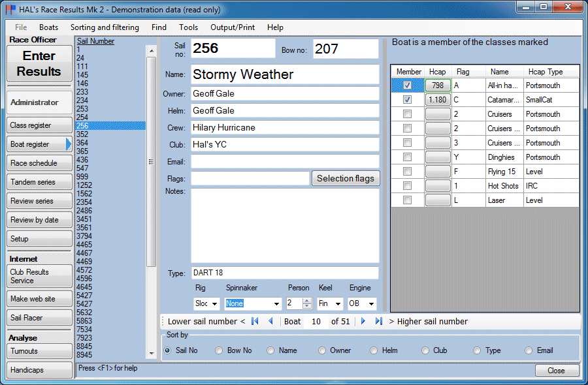
Task: Open the Class register
Action: [x=39, y=125]
